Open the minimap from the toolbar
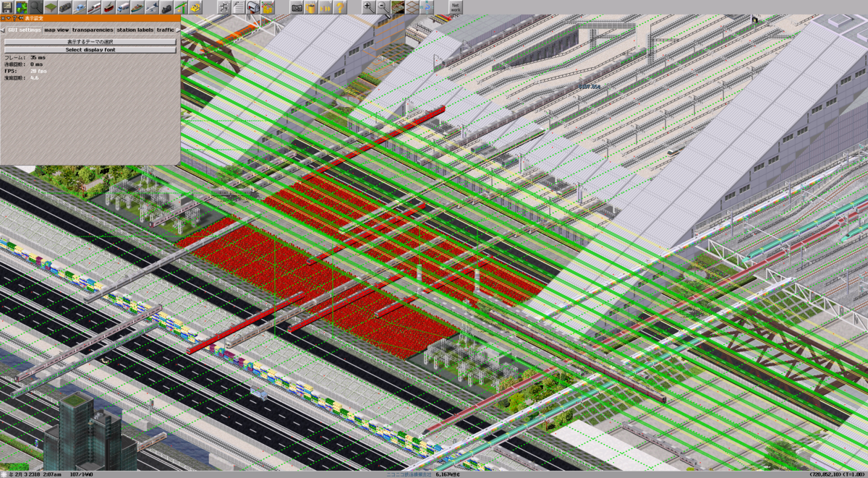Viewport: 868px width, 478px height. pyautogui.click(x=22, y=7)
